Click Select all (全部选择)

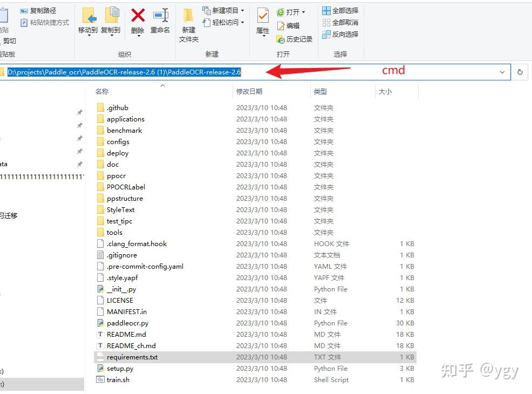point(340,10)
